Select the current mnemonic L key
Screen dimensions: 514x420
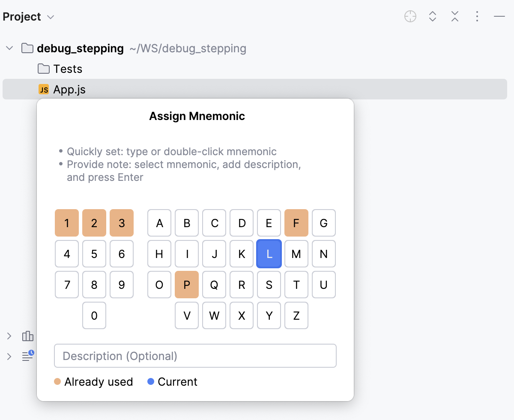coord(269,254)
